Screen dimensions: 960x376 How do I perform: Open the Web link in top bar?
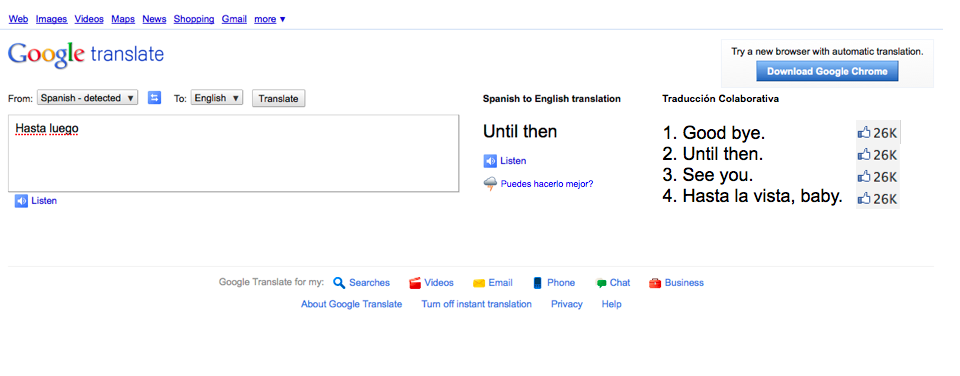[x=18, y=19]
